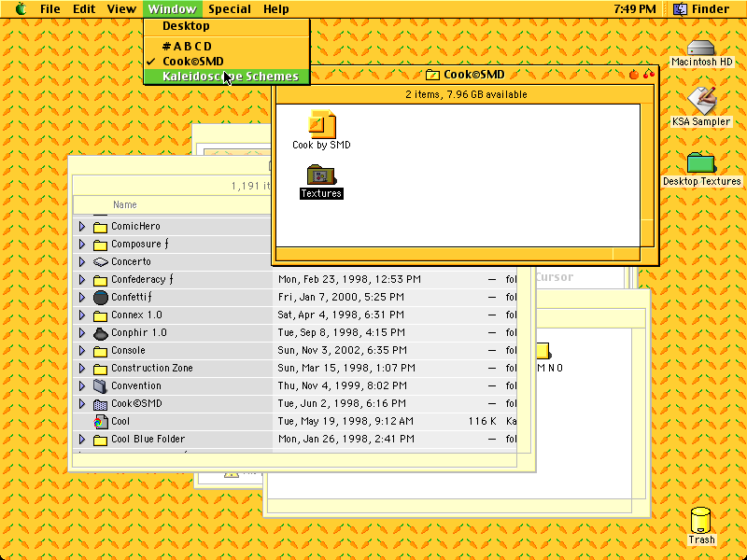Viewport: 747px width, 560px height.
Task: Click date Mon, Feb 23, 1998, 12:53 PM
Action: coord(349,279)
